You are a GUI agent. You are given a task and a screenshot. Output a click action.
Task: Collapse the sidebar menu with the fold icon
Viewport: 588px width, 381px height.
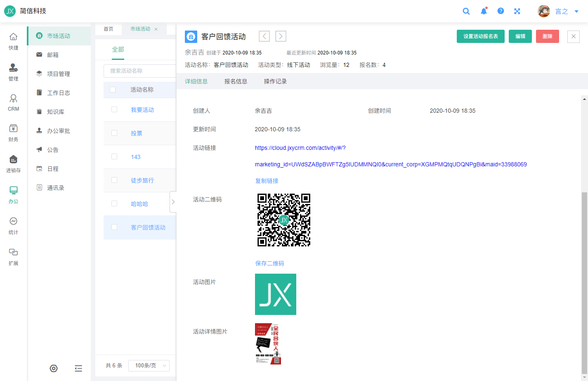pos(78,369)
